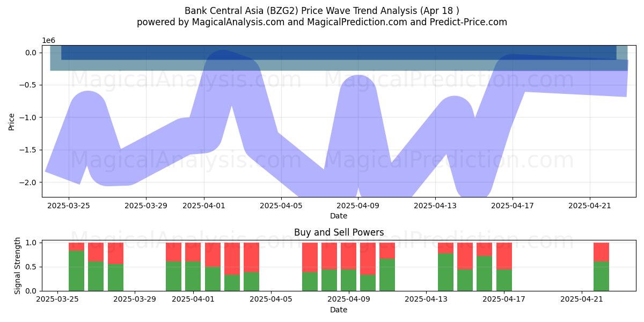The image size is (644, 322).
Task: Click the '−1.0' tick on the Price axis
Action: (x=27, y=118)
